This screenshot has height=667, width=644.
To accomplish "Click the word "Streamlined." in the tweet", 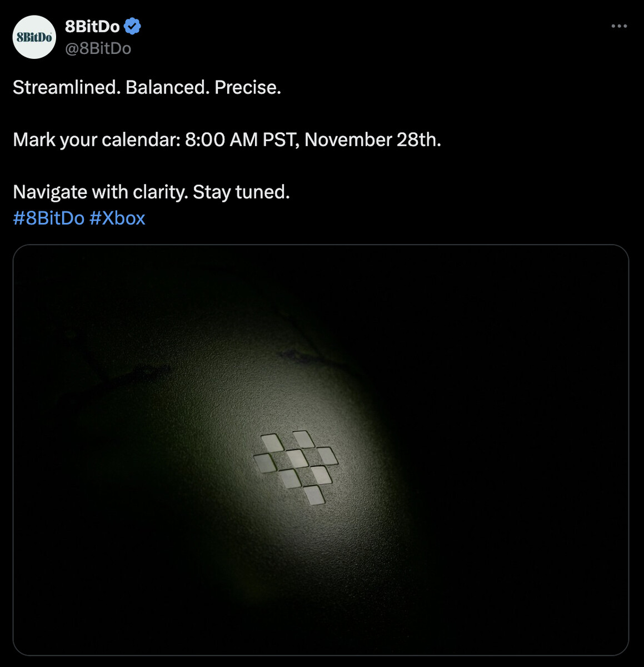I will 67,87.
